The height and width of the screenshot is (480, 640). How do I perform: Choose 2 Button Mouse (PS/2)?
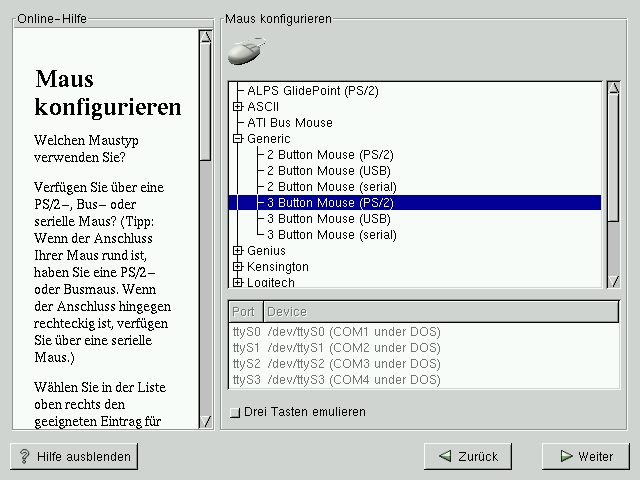(x=330, y=155)
